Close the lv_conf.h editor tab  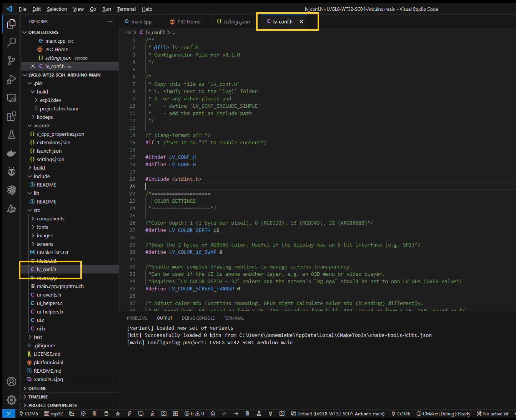[x=301, y=22]
